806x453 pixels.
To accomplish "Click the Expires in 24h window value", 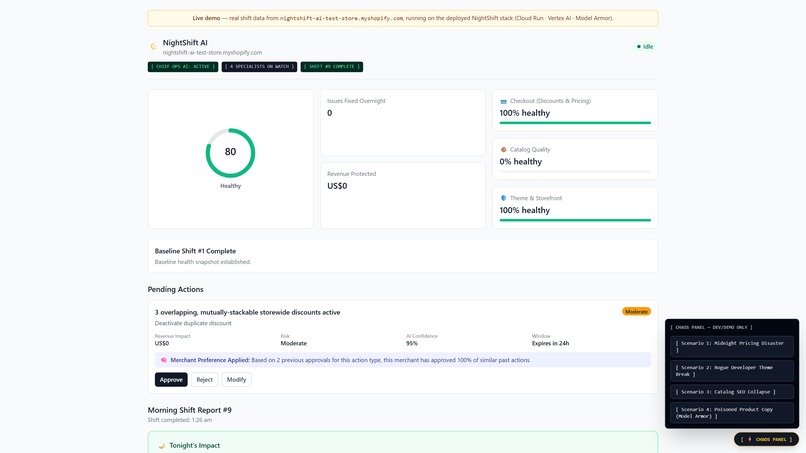I will coord(551,343).
